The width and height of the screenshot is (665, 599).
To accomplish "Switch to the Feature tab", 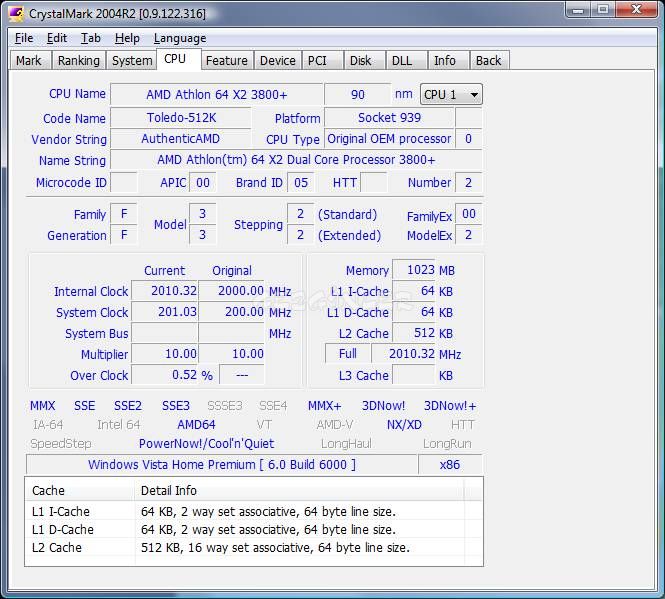I will pyautogui.click(x=227, y=60).
